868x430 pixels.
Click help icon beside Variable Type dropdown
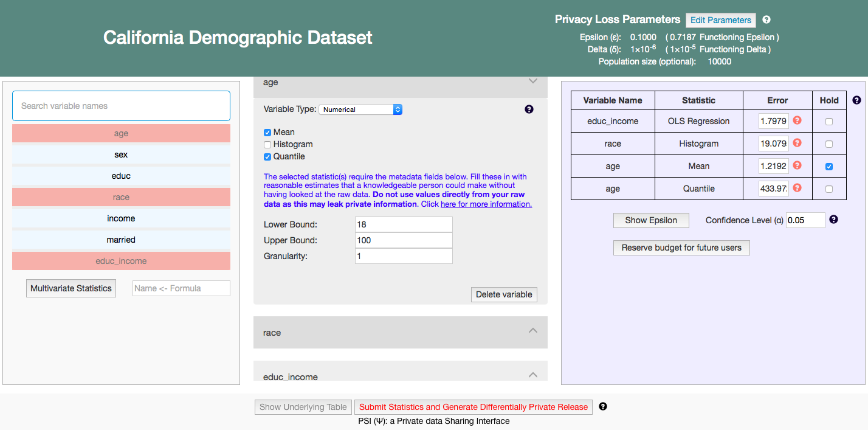click(529, 109)
